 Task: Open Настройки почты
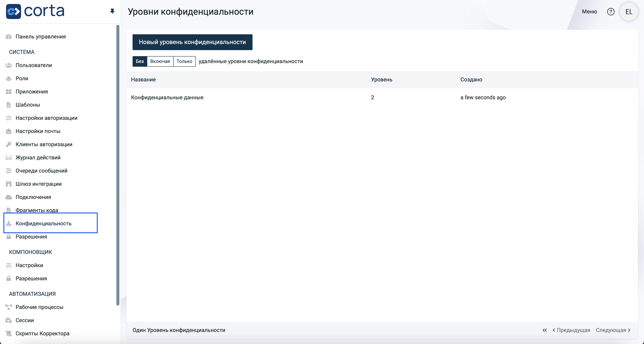click(38, 131)
